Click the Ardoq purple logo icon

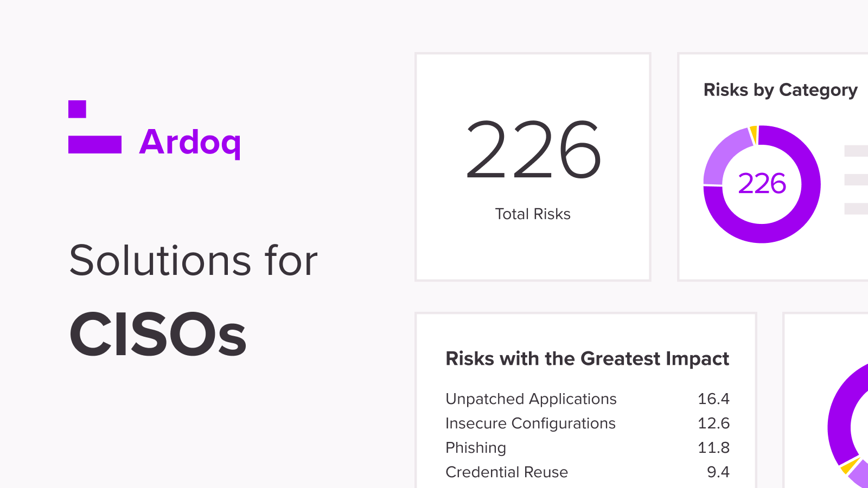(x=95, y=127)
